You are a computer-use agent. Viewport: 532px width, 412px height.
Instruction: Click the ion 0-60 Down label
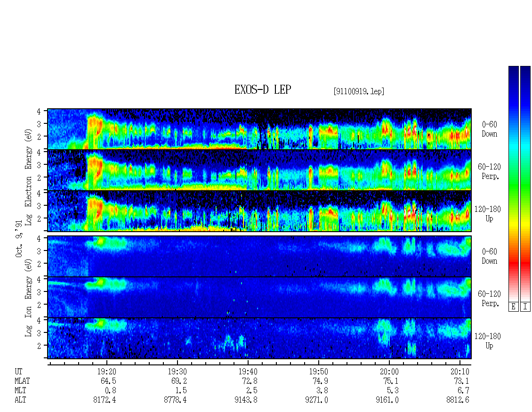(x=490, y=256)
